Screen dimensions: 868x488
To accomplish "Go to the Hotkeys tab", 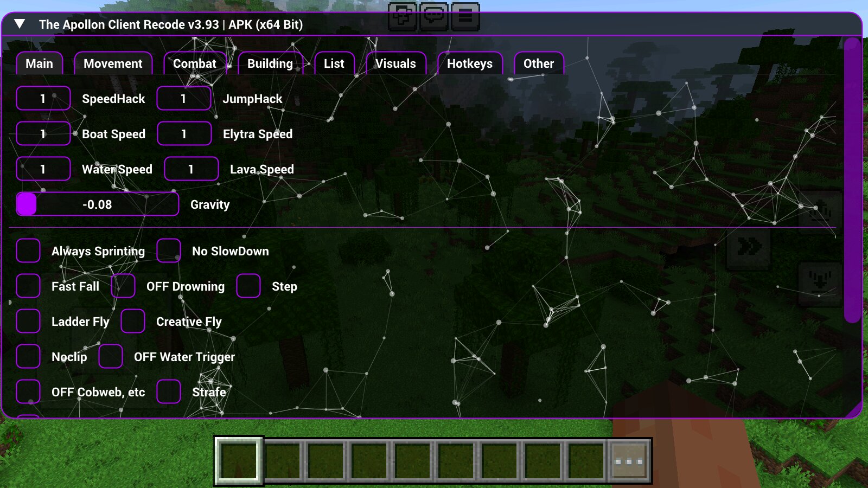I will pyautogui.click(x=469, y=63).
